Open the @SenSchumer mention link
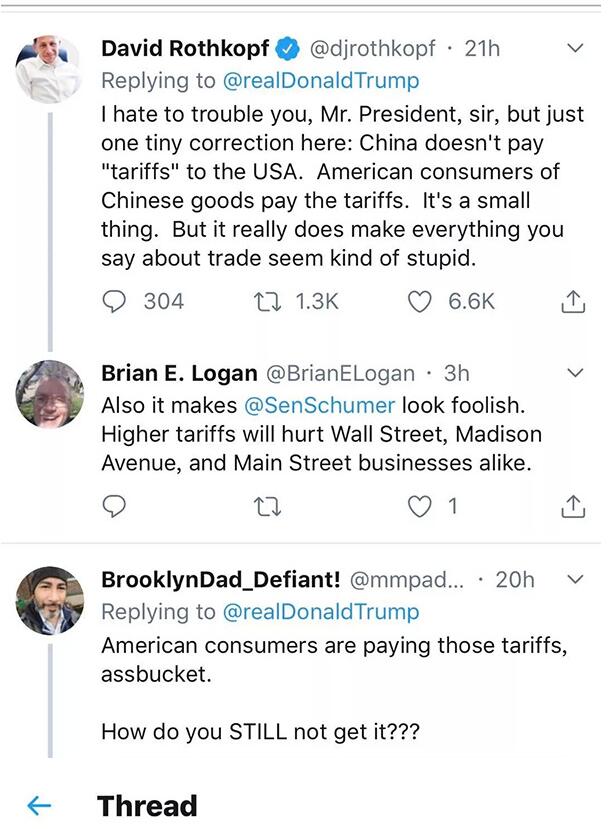The image size is (616, 829). (325, 406)
